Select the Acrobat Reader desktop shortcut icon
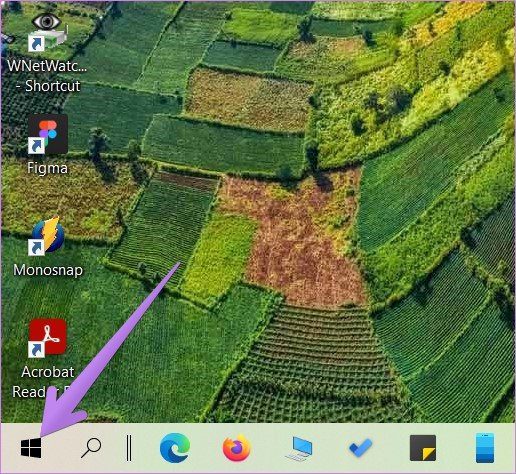 click(47, 337)
